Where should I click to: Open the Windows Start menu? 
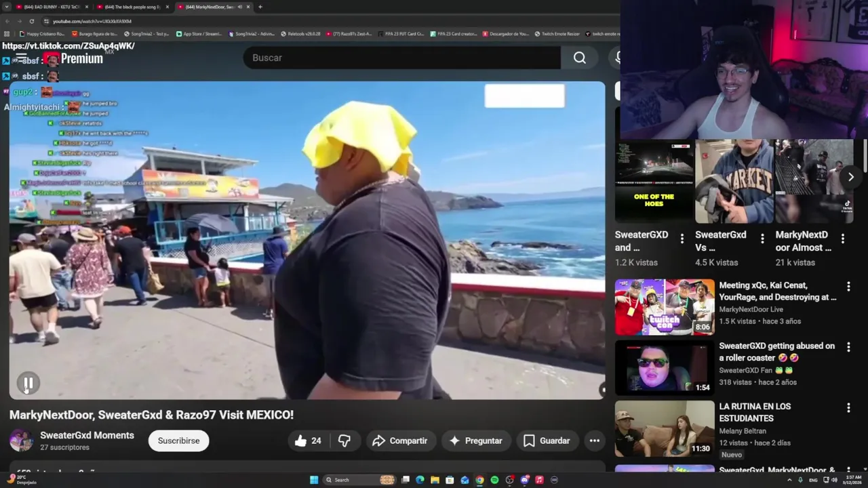pos(314,480)
